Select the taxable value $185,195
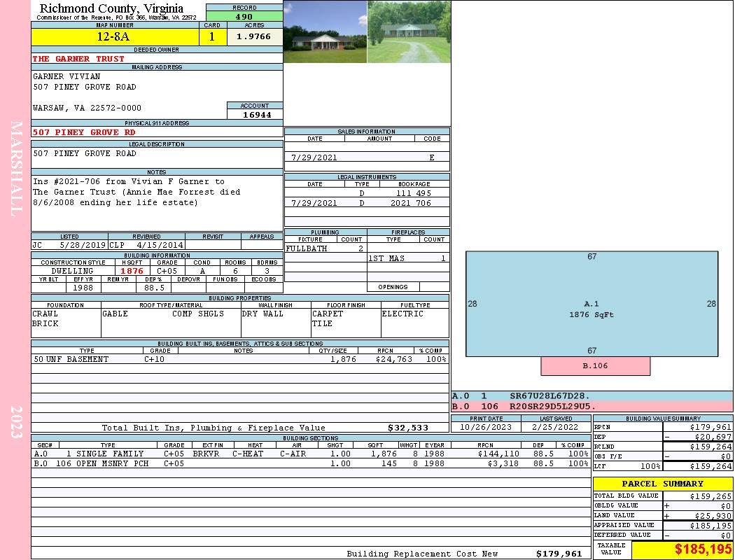This screenshot has height=560, width=735. (681, 549)
